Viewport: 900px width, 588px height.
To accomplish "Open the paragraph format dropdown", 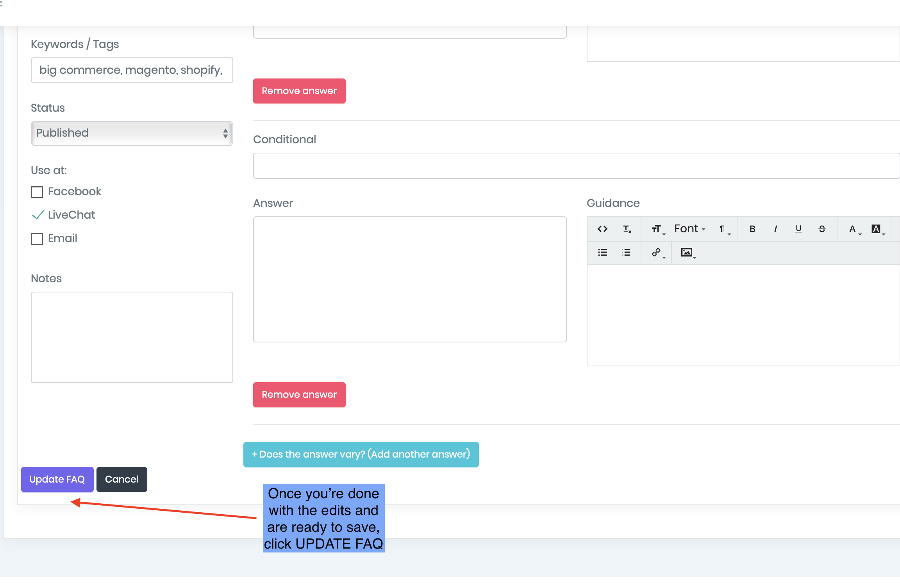I will point(723,229).
